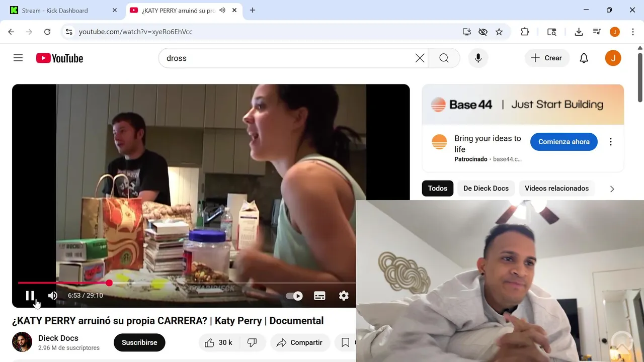Open a new browser tab
This screenshot has height=362, width=644.
coord(253,10)
